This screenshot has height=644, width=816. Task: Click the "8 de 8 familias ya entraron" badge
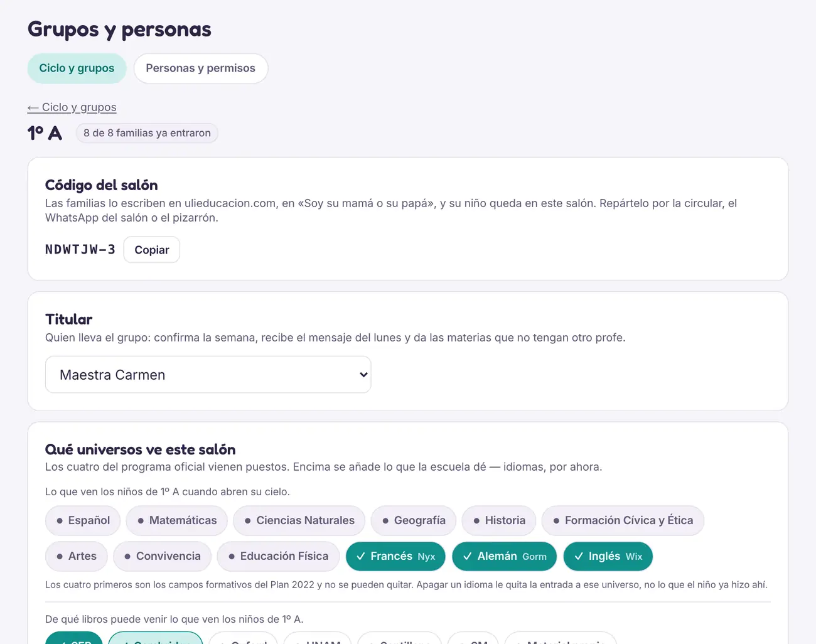[147, 133]
